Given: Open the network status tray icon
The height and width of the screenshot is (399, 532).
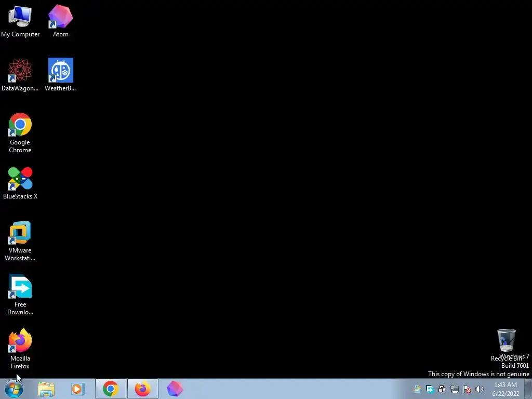Looking at the screenshot, I should tap(454, 389).
